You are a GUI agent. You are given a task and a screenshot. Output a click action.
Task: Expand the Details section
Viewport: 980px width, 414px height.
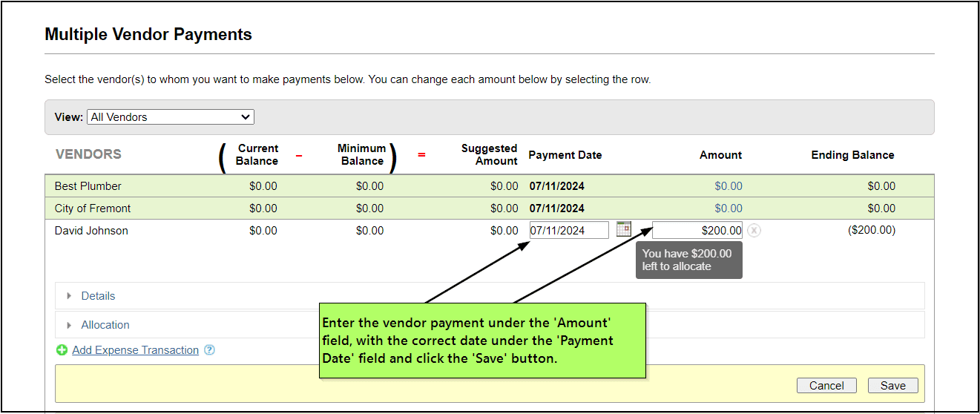[98, 296]
